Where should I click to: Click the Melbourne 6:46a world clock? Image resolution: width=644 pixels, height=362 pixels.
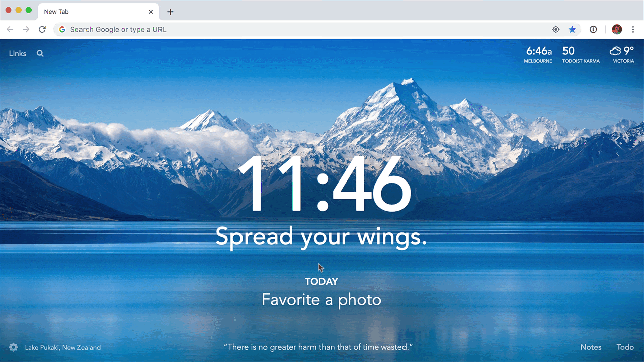[x=538, y=54]
